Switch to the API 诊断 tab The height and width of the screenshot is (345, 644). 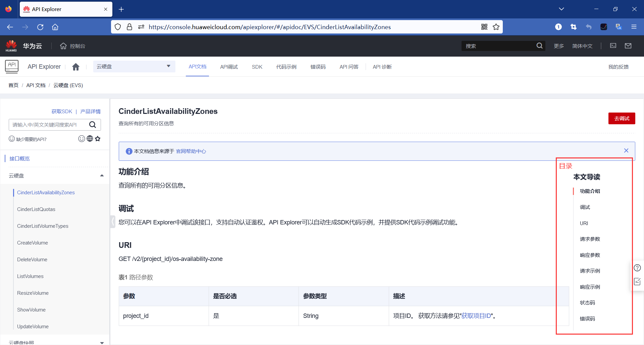[x=382, y=67]
